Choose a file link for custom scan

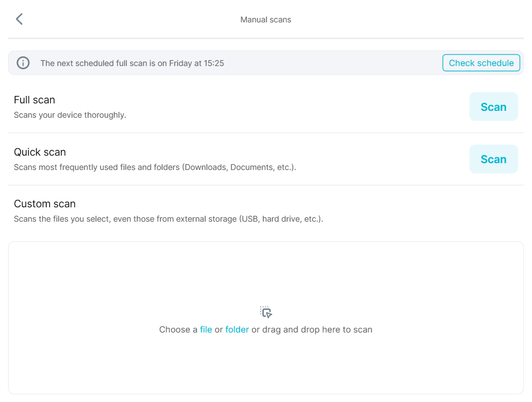(206, 329)
